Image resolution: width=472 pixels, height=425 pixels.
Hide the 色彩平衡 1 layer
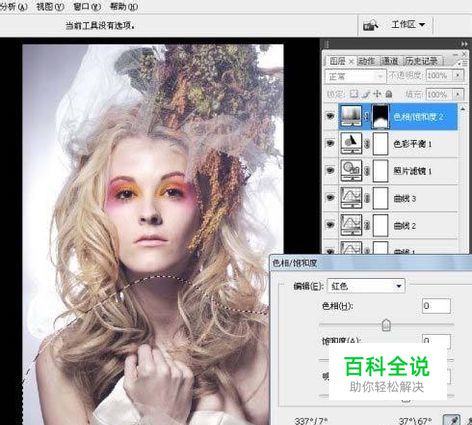click(x=330, y=143)
